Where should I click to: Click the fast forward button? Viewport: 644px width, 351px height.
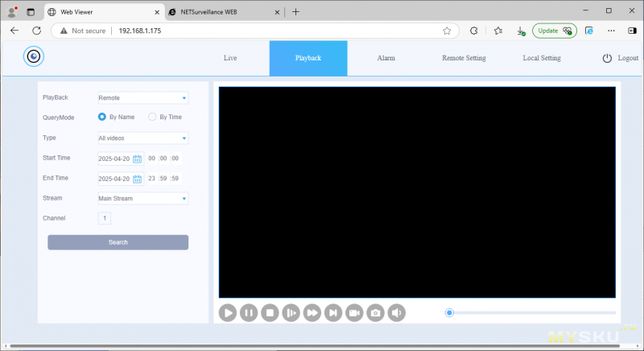(312, 313)
